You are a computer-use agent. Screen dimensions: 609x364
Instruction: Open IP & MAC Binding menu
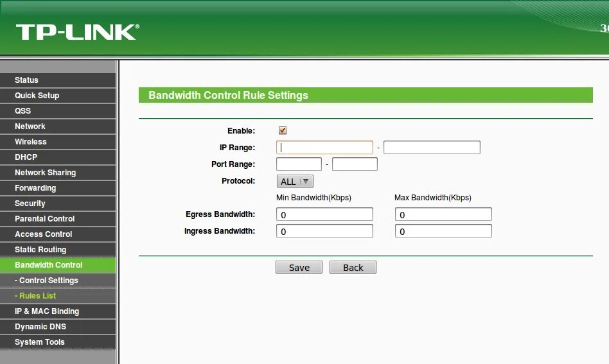tap(58, 311)
